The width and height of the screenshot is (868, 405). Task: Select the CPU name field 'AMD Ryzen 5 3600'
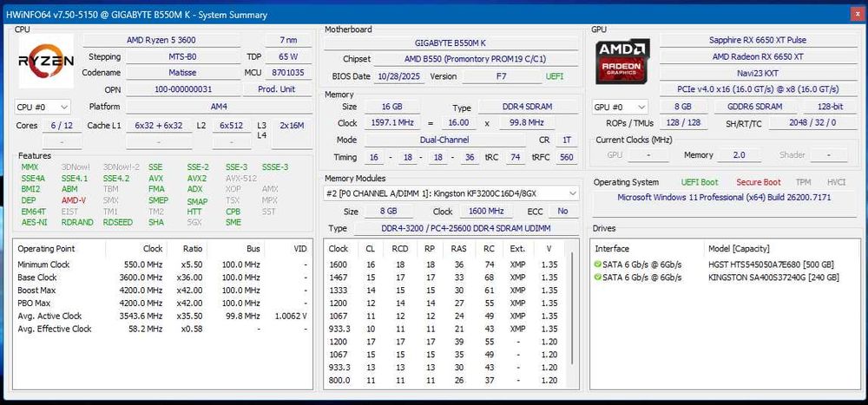tap(161, 40)
